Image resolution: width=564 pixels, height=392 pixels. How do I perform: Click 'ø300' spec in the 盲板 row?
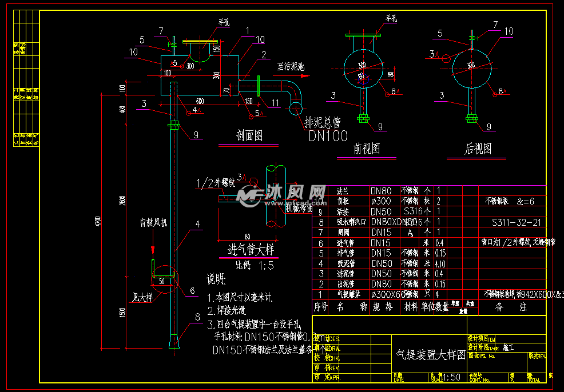pyautogui.click(x=381, y=201)
